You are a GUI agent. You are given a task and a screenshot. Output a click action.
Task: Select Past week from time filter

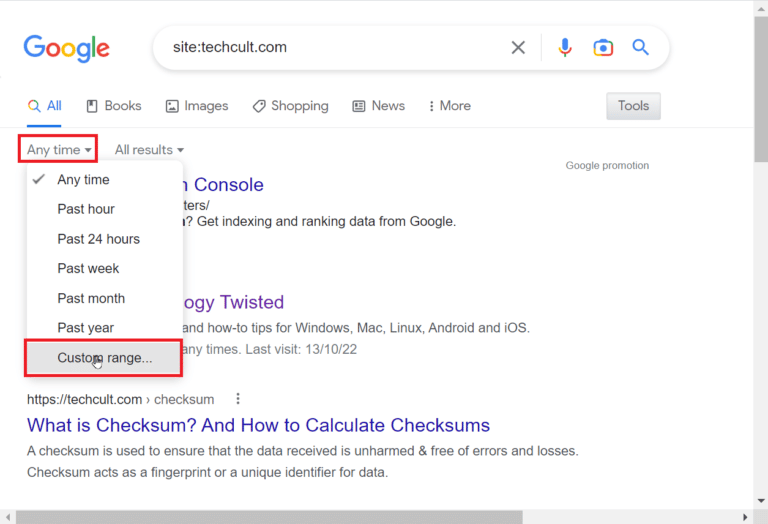88,268
